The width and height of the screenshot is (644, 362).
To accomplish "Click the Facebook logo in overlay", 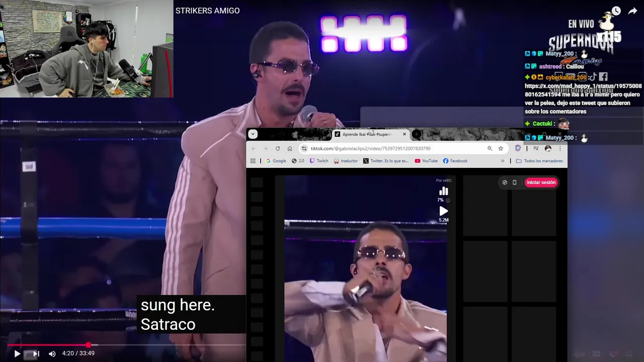I will (603, 77).
